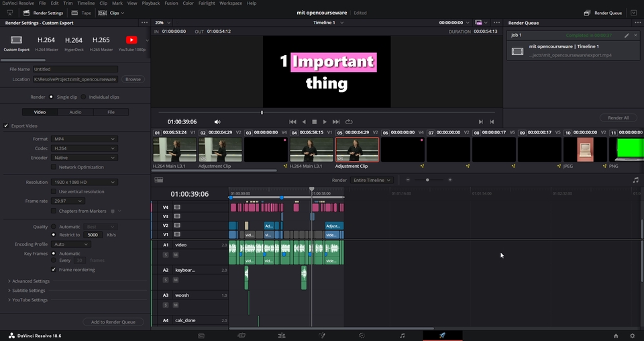Toggle timeline view options icon

point(159,180)
